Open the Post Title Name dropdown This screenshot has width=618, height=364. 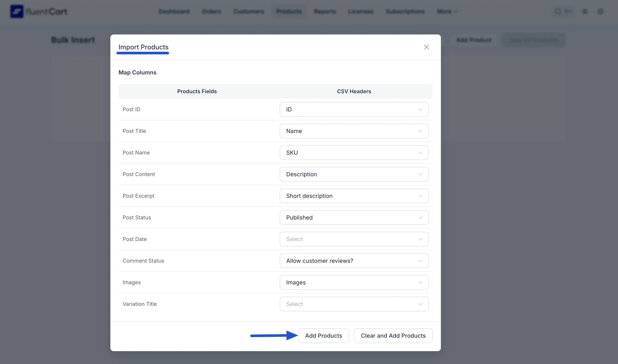coord(354,131)
